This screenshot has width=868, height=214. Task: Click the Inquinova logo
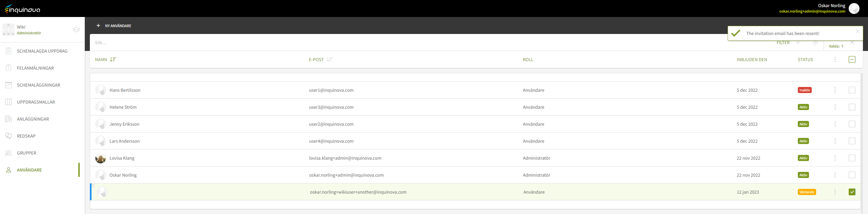coord(22,9)
